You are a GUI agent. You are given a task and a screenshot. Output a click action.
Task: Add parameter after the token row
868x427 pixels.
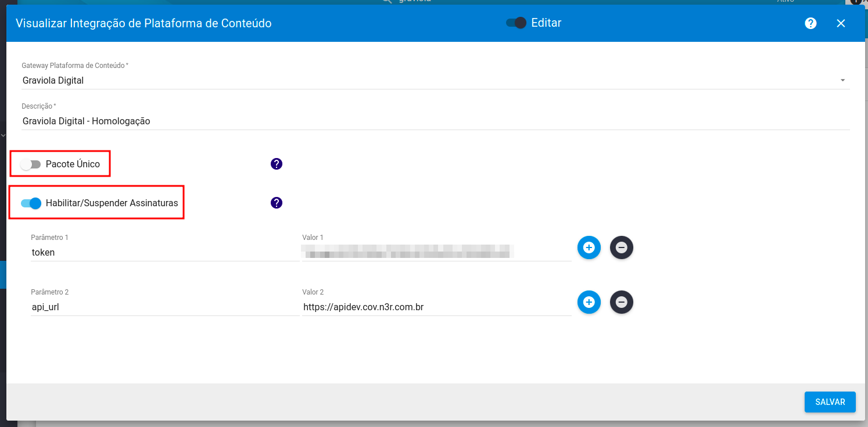click(589, 247)
